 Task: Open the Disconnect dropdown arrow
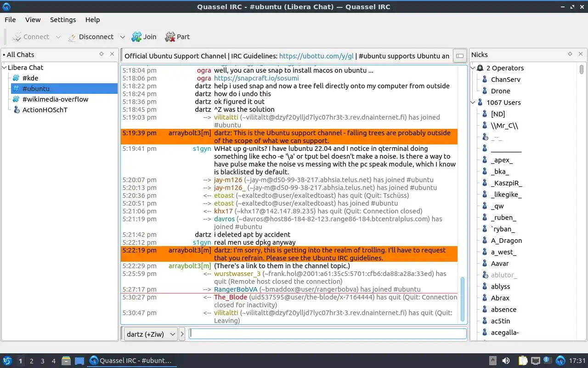pyautogui.click(x=122, y=37)
